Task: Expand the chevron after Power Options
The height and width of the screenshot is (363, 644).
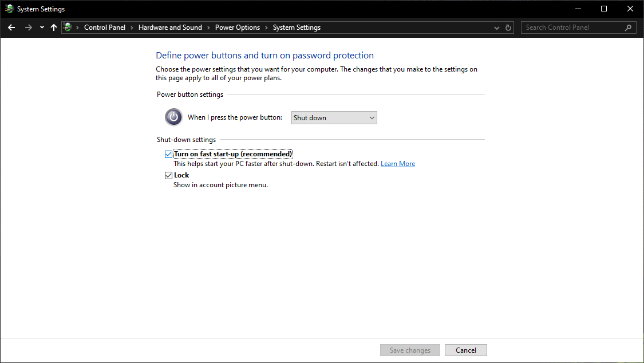Action: 266,27
